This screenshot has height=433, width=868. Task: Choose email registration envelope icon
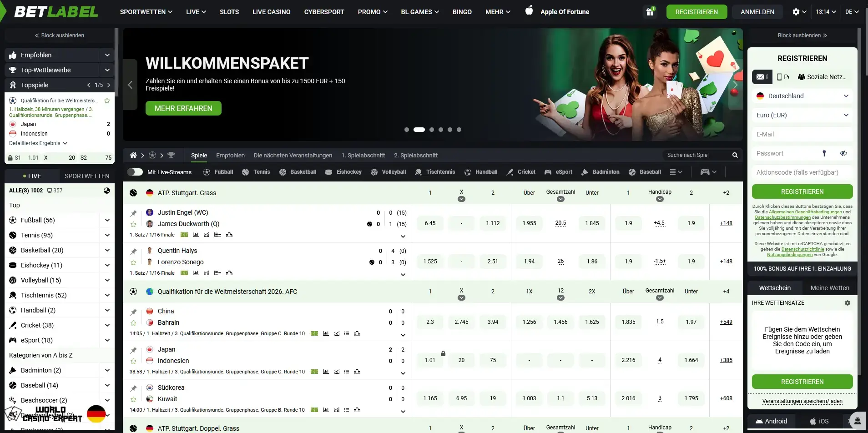760,77
